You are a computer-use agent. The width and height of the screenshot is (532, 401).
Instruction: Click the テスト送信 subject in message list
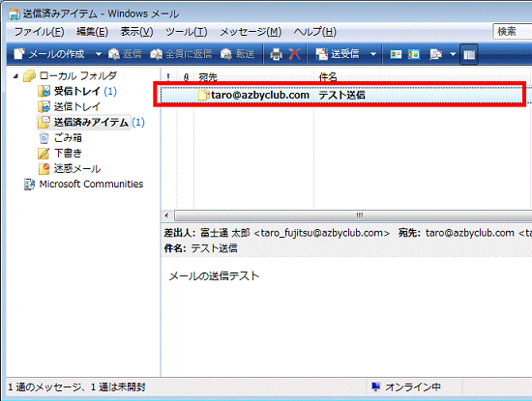click(x=341, y=95)
